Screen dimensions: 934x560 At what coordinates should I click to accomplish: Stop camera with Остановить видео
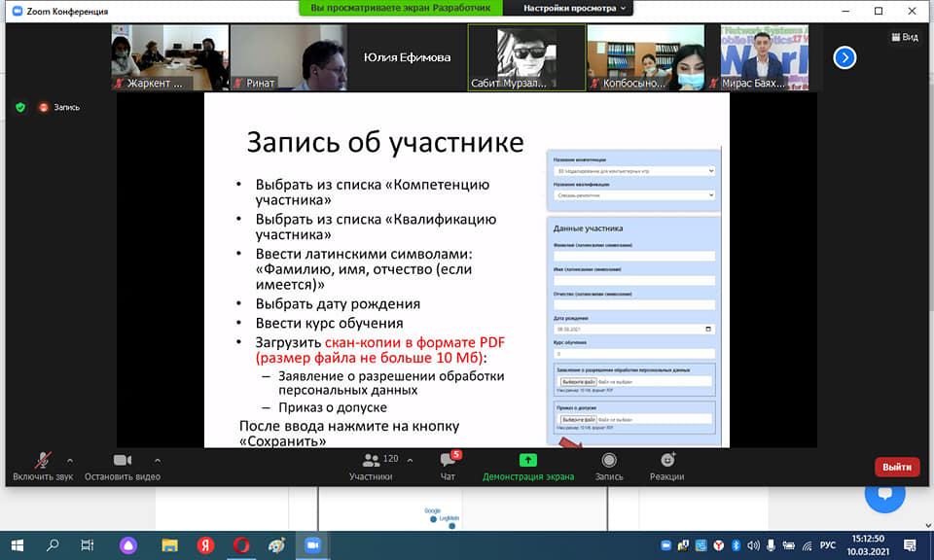tap(122, 466)
